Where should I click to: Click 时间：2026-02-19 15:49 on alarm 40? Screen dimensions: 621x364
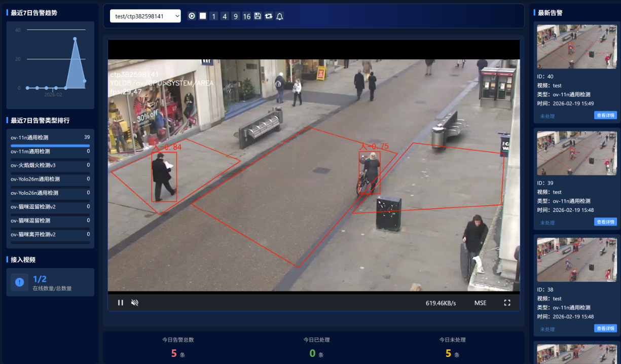(x=565, y=103)
